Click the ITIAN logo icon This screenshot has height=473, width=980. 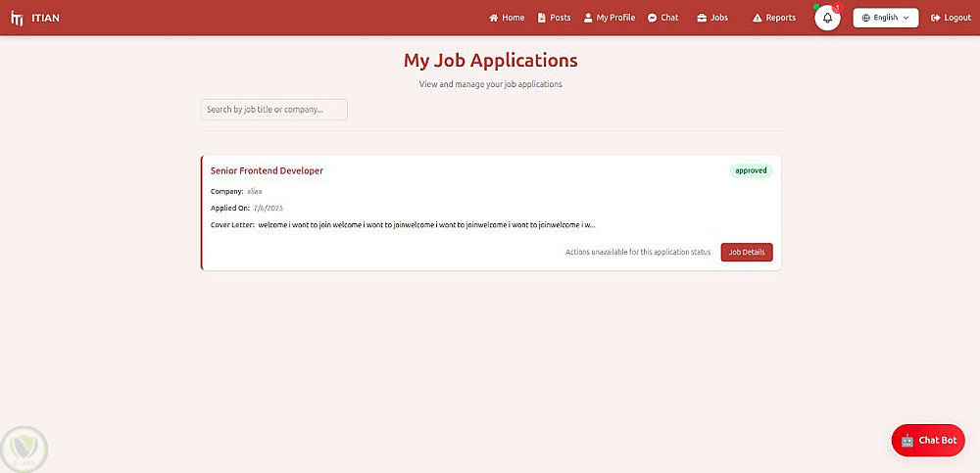(17, 18)
